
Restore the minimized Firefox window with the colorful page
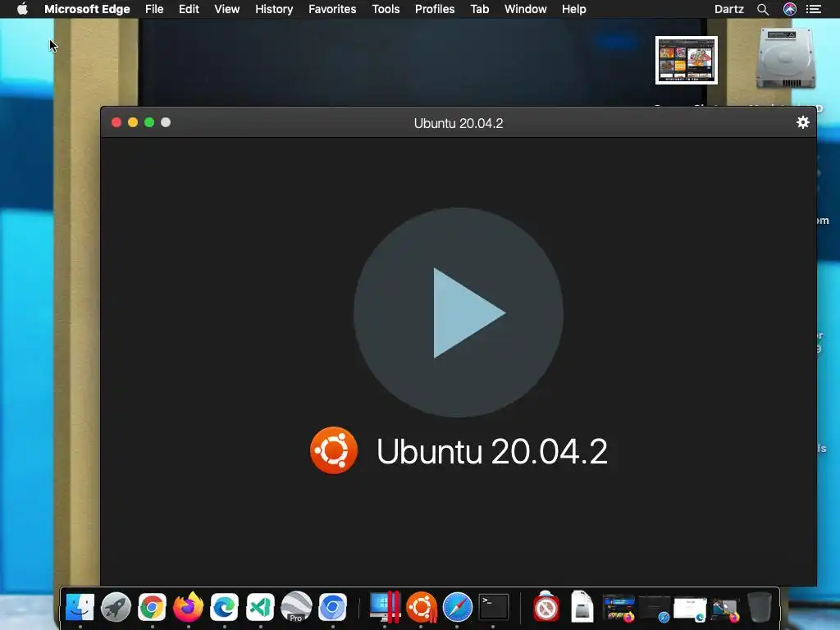click(619, 609)
